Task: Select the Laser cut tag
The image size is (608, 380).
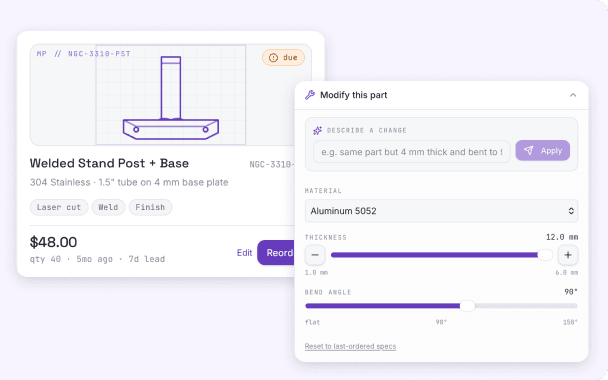Action: [x=59, y=207]
